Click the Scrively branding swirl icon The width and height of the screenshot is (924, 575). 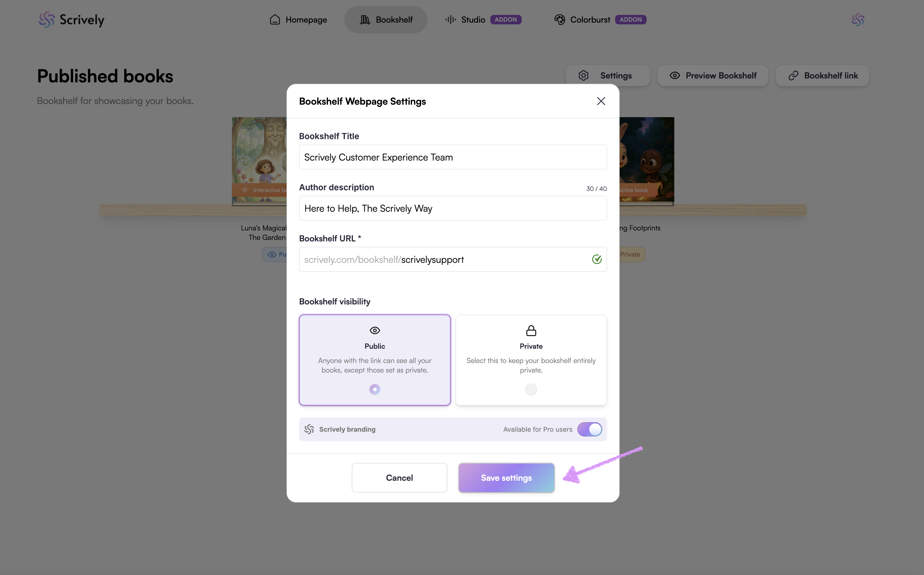(x=309, y=429)
